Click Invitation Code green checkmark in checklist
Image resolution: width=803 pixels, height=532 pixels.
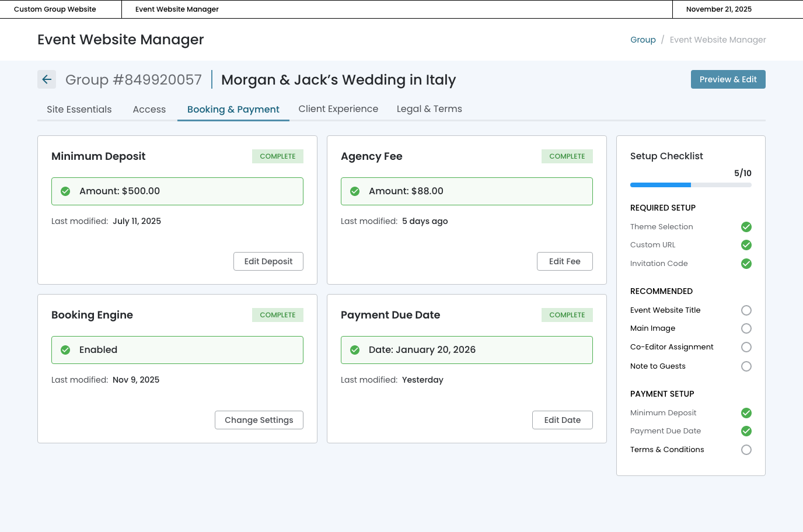coord(746,264)
